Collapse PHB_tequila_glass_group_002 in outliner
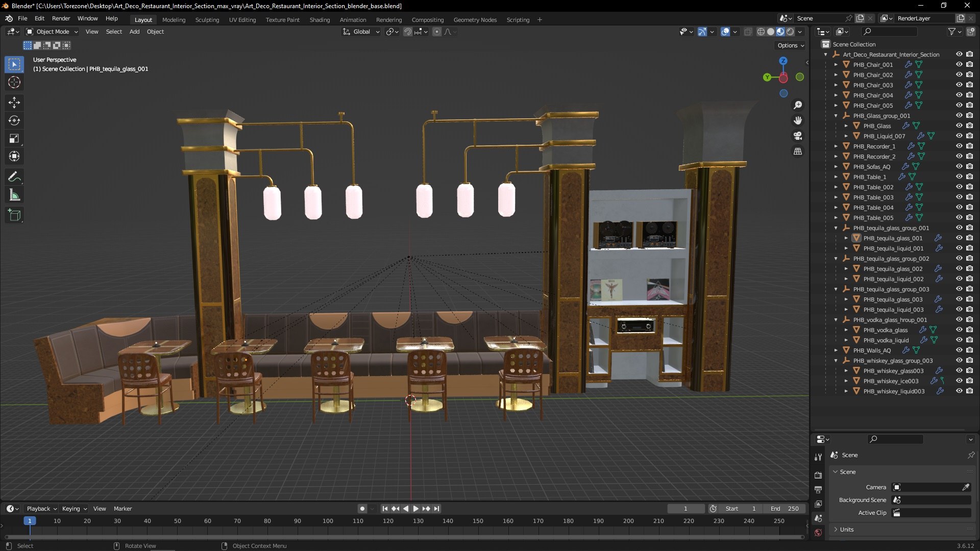The image size is (980, 551). pyautogui.click(x=836, y=259)
